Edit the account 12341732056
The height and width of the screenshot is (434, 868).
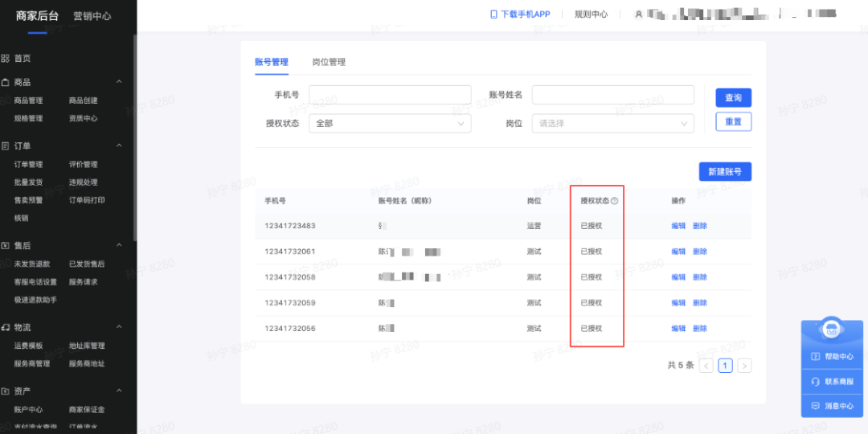(x=678, y=328)
